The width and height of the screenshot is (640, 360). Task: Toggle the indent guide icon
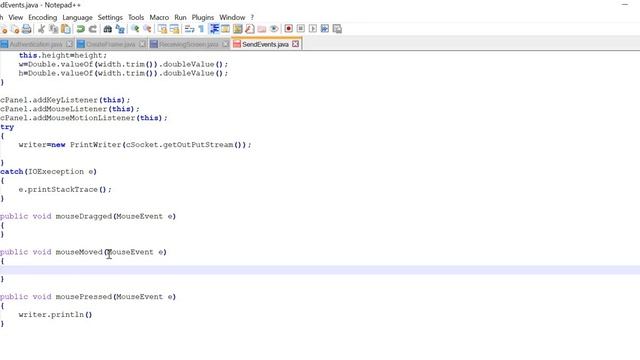tap(214, 29)
